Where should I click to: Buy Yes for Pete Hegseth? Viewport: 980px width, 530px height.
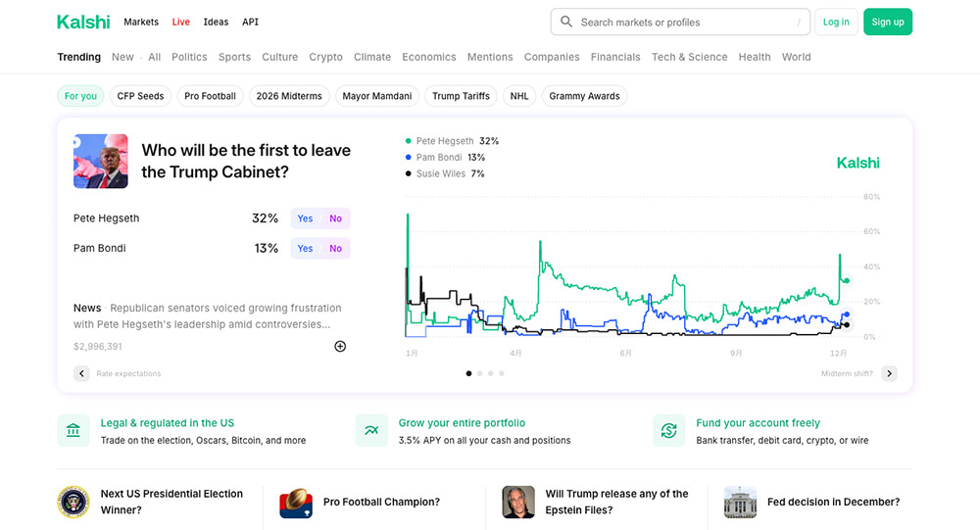tap(305, 218)
